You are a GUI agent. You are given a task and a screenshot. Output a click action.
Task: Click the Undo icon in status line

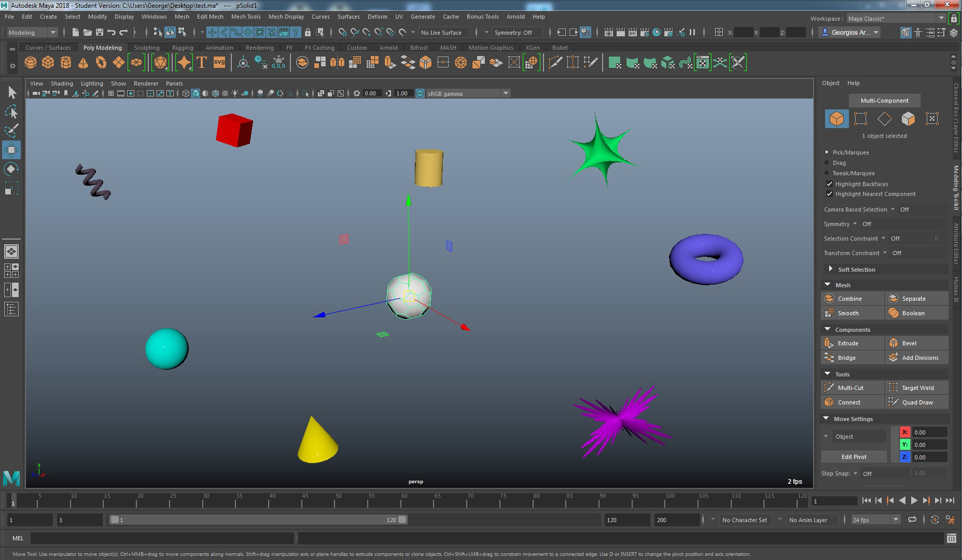(111, 32)
